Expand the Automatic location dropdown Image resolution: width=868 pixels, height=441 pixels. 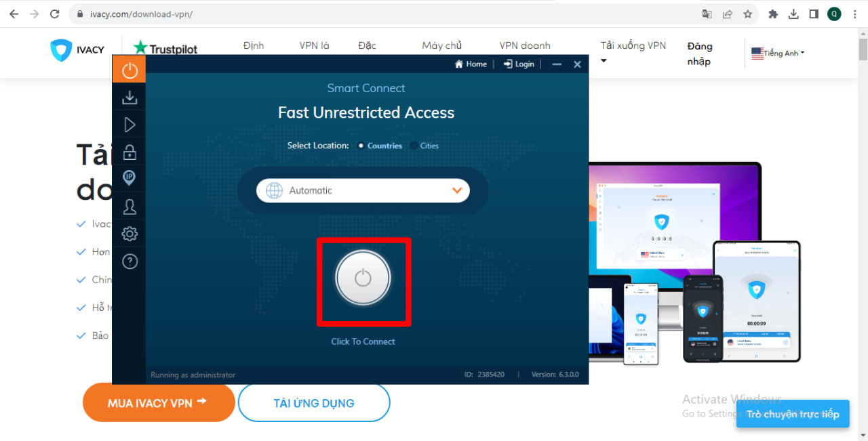point(363,190)
